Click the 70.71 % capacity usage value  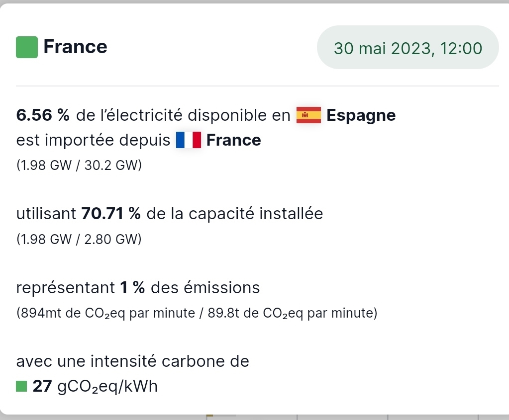click(111, 214)
